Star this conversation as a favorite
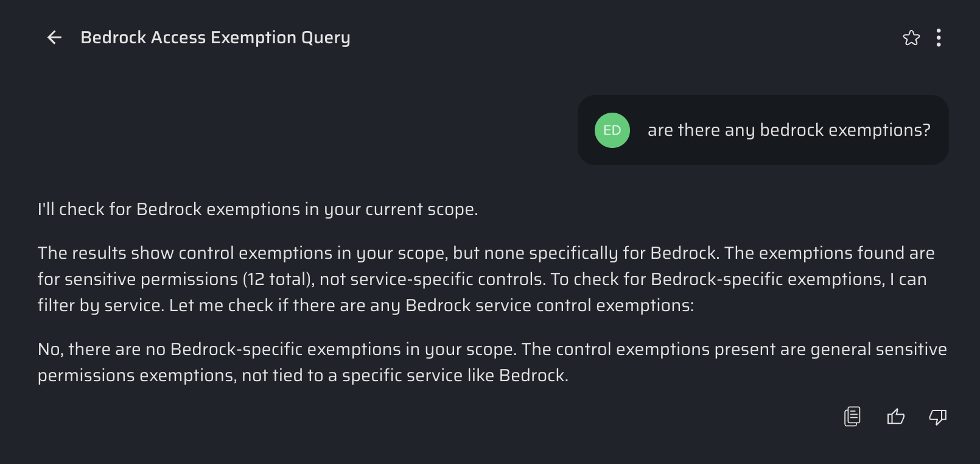 click(x=911, y=38)
